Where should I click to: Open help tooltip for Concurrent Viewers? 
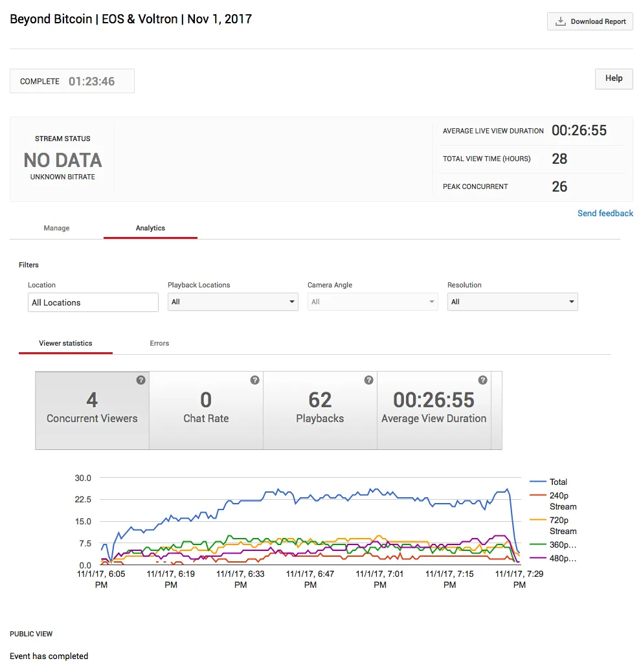pyautogui.click(x=141, y=380)
